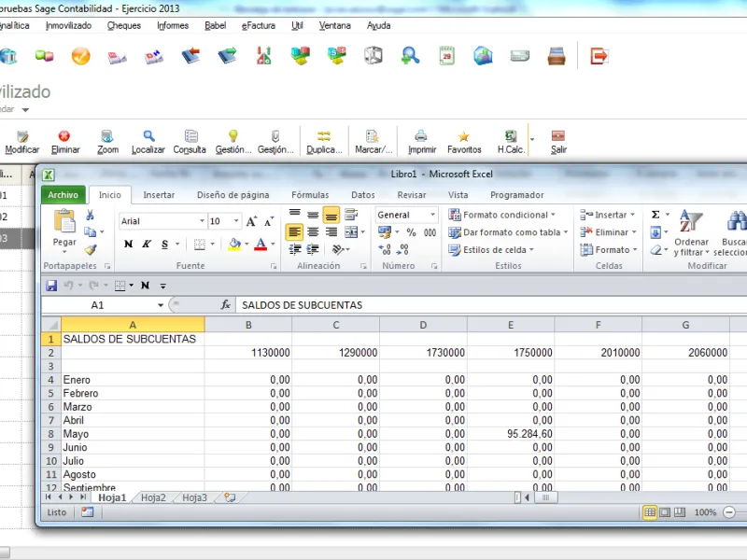Toggle Italic (K) formatting in Excel ribbon
The width and height of the screenshot is (747, 560).
(147, 244)
